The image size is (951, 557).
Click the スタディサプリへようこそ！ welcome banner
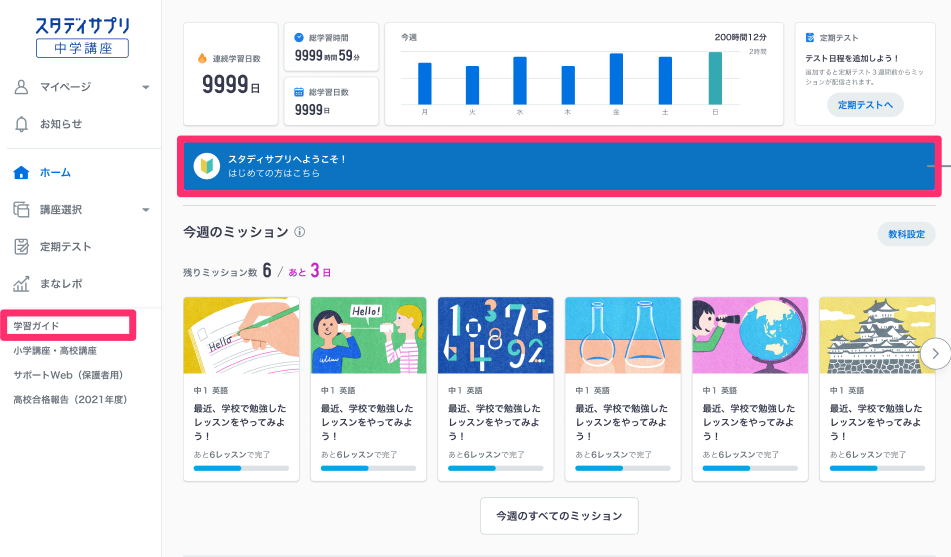[x=559, y=166]
